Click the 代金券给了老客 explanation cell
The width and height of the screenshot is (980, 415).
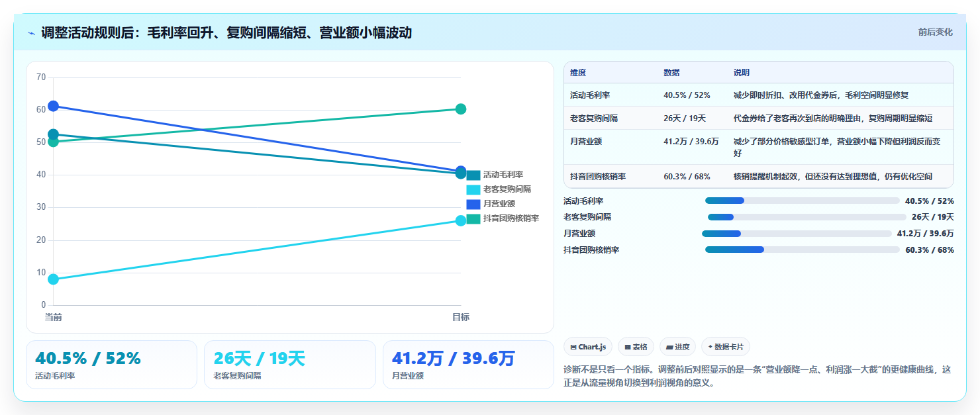click(833, 118)
